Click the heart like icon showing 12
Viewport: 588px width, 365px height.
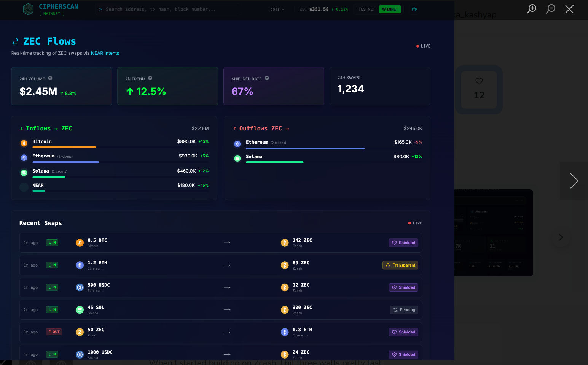479,81
